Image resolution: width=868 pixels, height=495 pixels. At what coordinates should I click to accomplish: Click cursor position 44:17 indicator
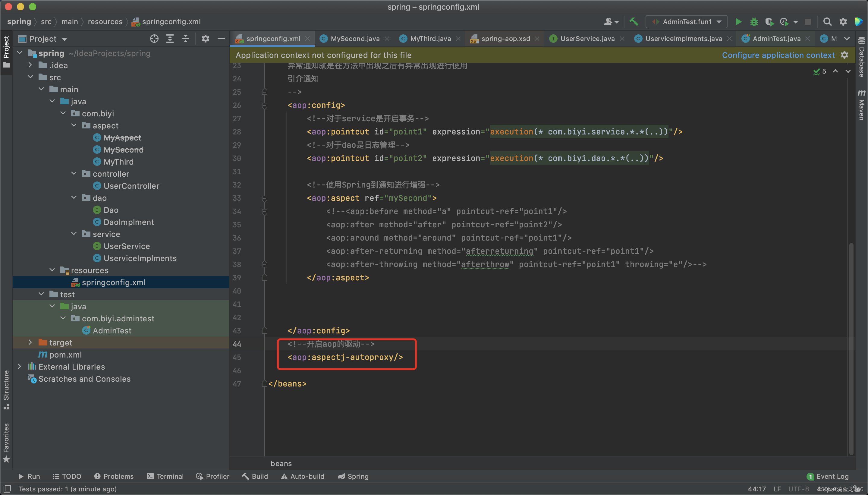[x=756, y=489]
